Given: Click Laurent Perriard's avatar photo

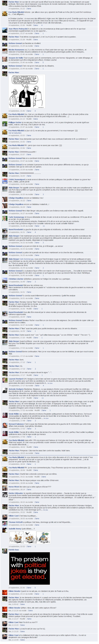Looking at the screenshot, I should tap(4, 380).
